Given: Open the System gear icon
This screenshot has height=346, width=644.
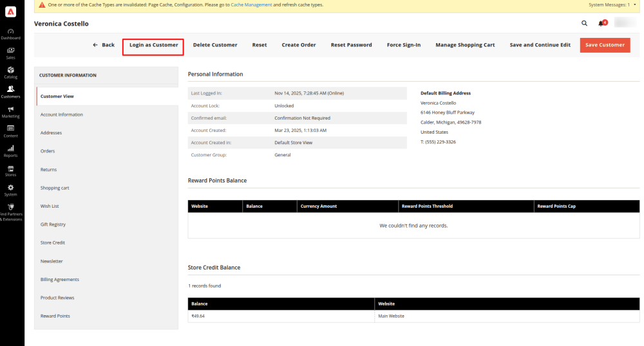Looking at the screenshot, I should [x=11, y=189].
